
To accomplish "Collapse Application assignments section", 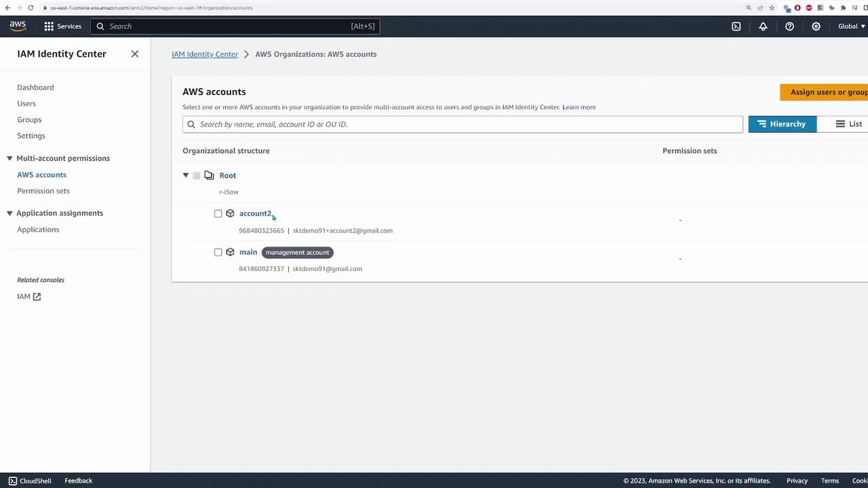I will tap(9, 213).
